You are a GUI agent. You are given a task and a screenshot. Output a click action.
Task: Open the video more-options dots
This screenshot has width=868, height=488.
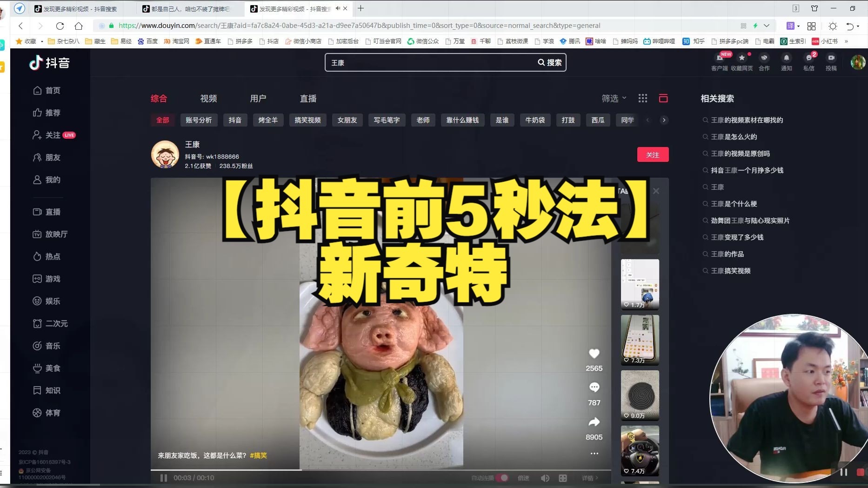(x=594, y=454)
